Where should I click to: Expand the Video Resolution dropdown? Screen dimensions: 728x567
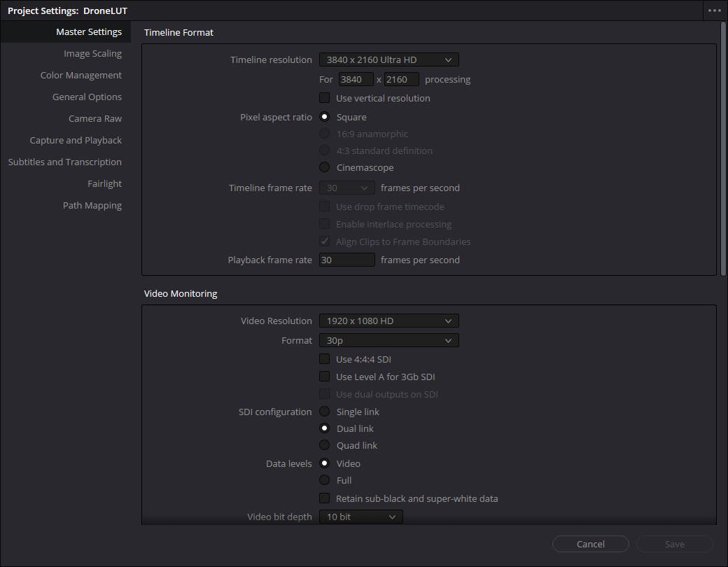pos(389,321)
